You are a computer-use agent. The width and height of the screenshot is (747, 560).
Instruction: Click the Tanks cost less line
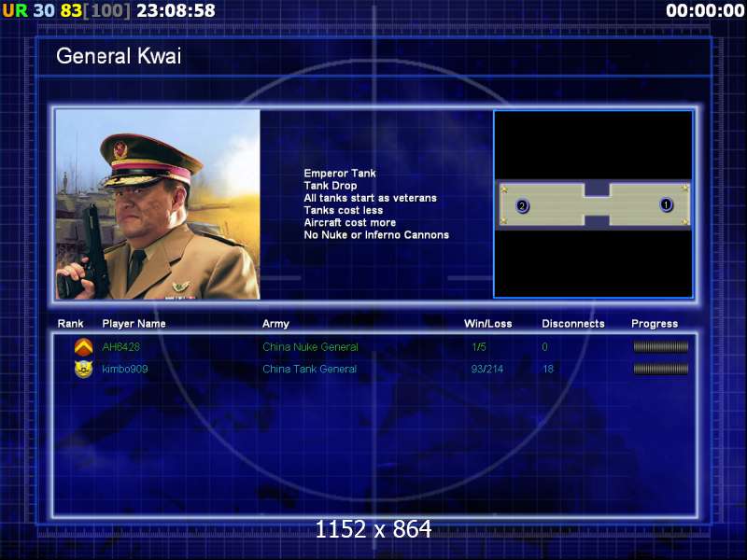(344, 211)
